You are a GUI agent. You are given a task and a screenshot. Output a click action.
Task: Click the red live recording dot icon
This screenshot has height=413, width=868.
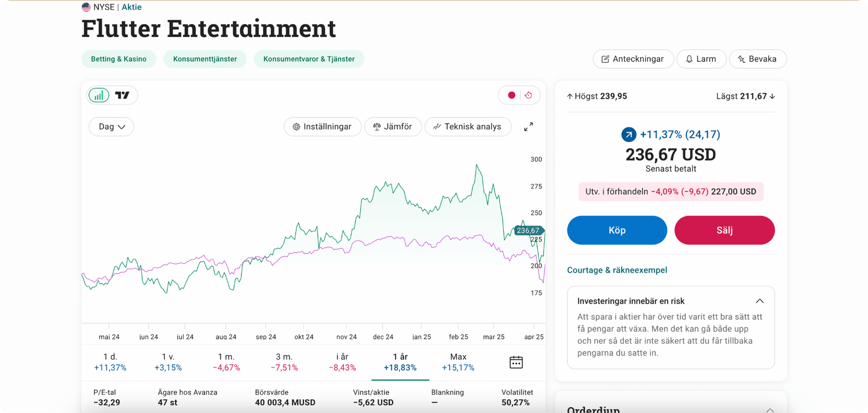511,95
